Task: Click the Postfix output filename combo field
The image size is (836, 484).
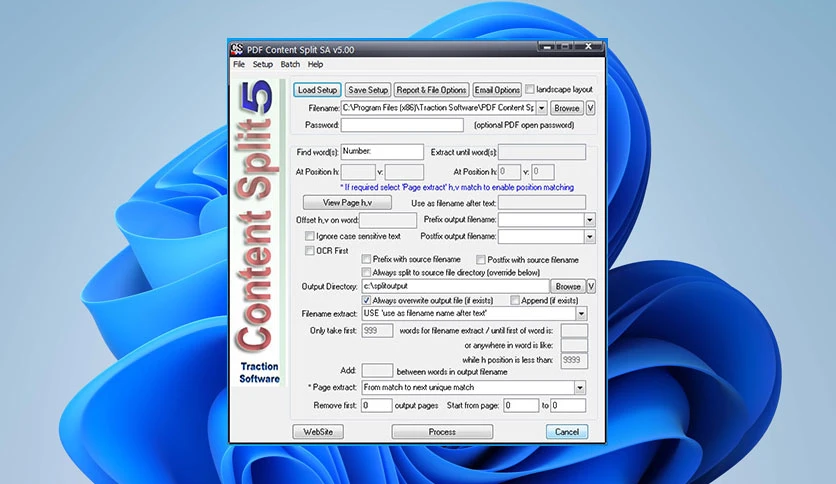Action: point(541,236)
